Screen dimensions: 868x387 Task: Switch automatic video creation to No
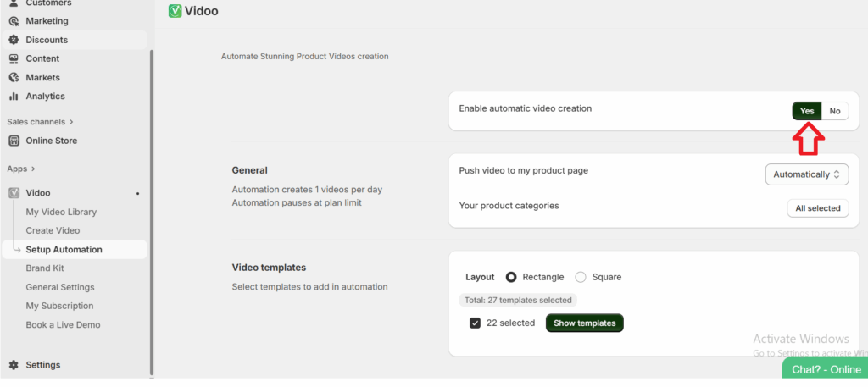835,111
